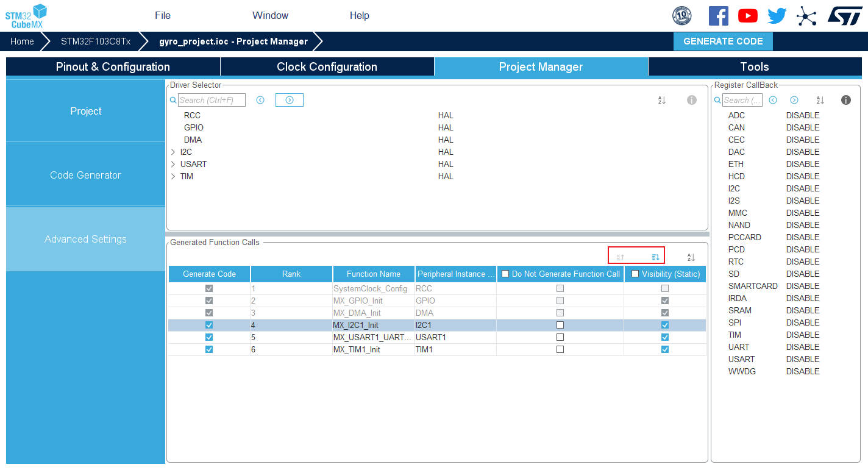Click Driver Selector next search result arrow
This screenshot has width=868, height=470.
(290, 100)
